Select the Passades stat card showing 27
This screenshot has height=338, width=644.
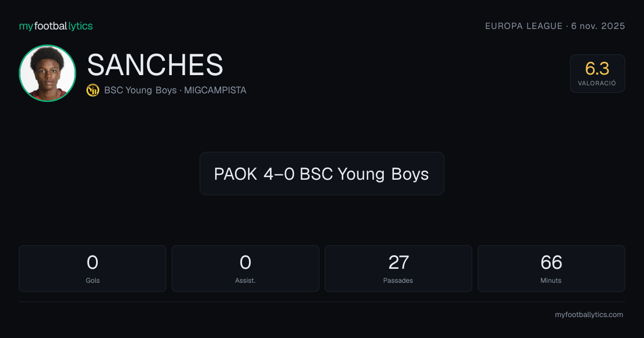coord(398,268)
